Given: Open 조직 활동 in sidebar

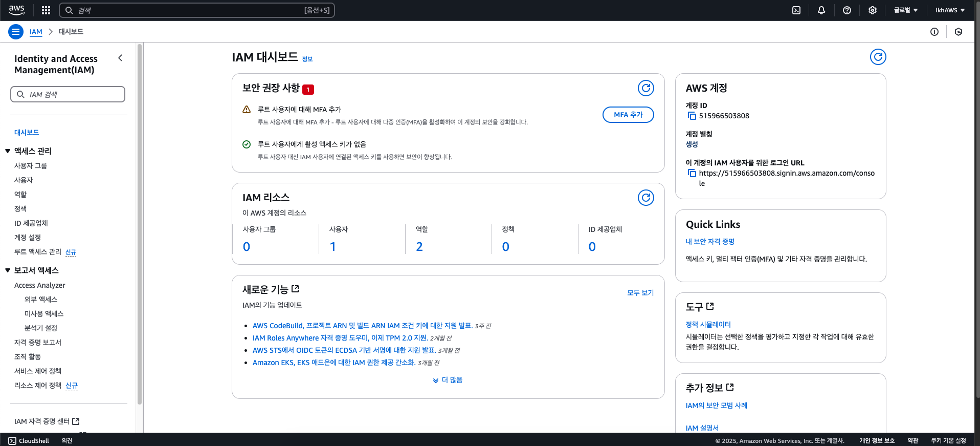Looking at the screenshot, I should 28,357.
